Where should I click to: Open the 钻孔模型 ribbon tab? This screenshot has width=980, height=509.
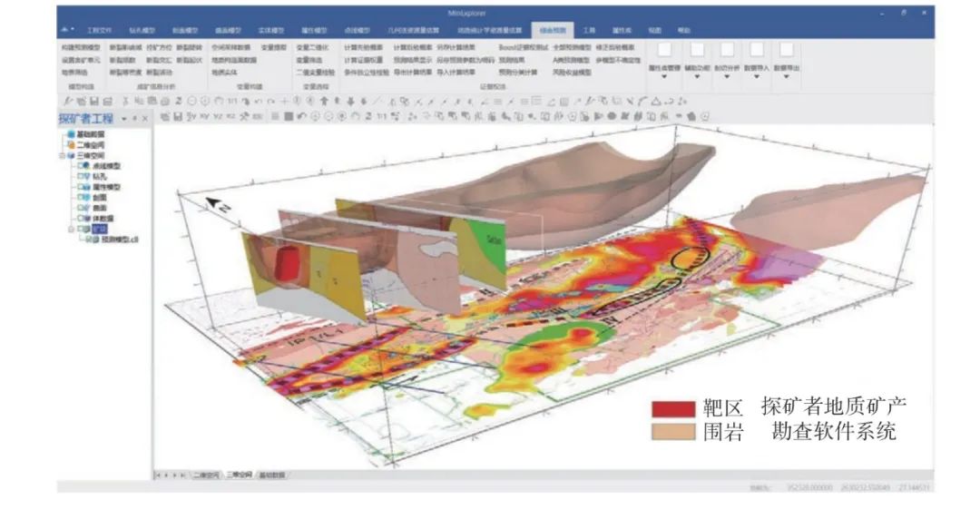[x=142, y=30]
